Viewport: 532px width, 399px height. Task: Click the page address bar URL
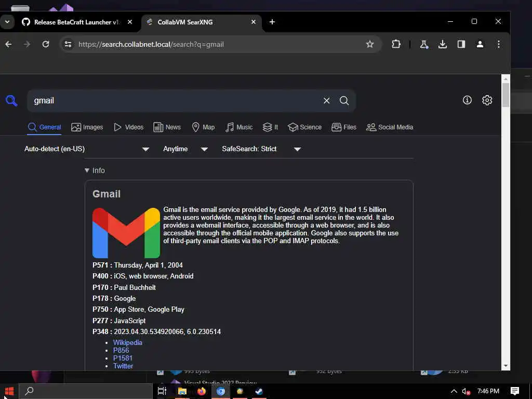tap(151, 45)
